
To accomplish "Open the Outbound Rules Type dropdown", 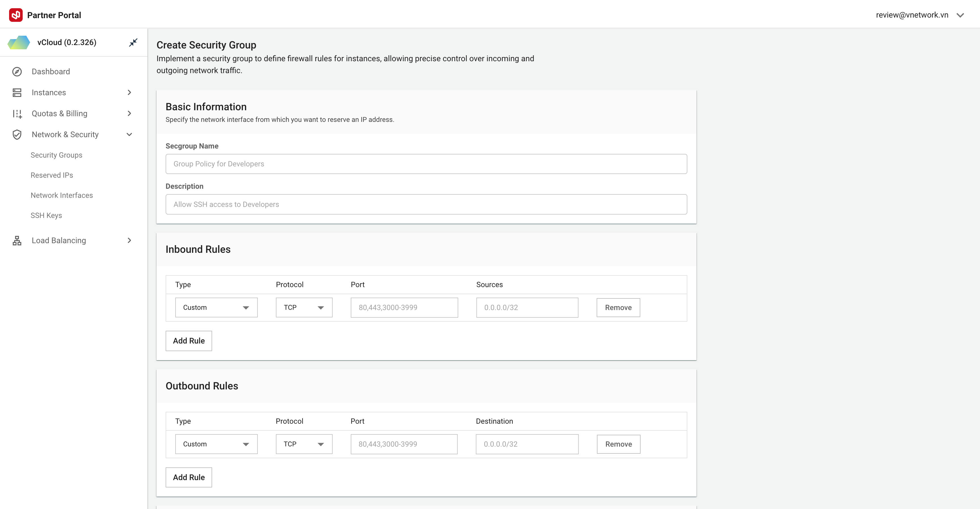I will 216,444.
